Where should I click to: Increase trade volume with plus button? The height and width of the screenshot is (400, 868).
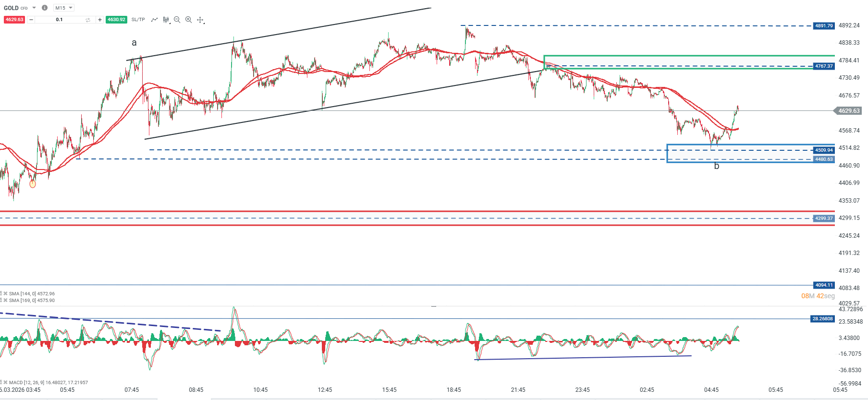(x=99, y=20)
